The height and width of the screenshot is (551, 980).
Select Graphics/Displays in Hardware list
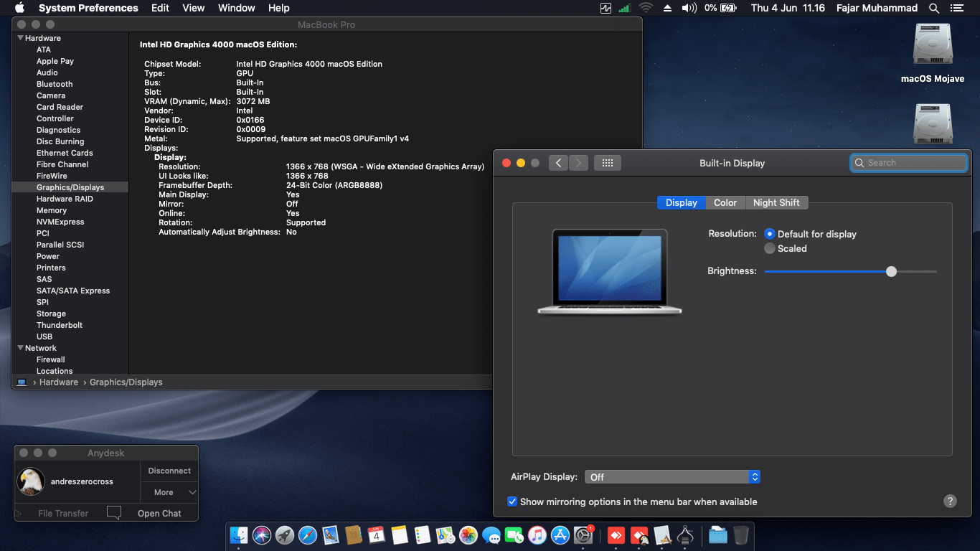(x=70, y=187)
